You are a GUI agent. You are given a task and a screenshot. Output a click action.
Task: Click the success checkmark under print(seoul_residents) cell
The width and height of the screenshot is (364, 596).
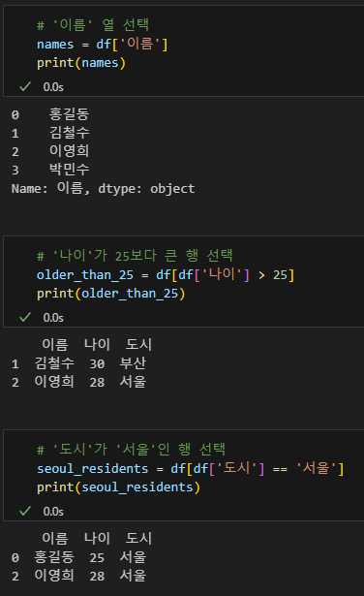[25, 512]
